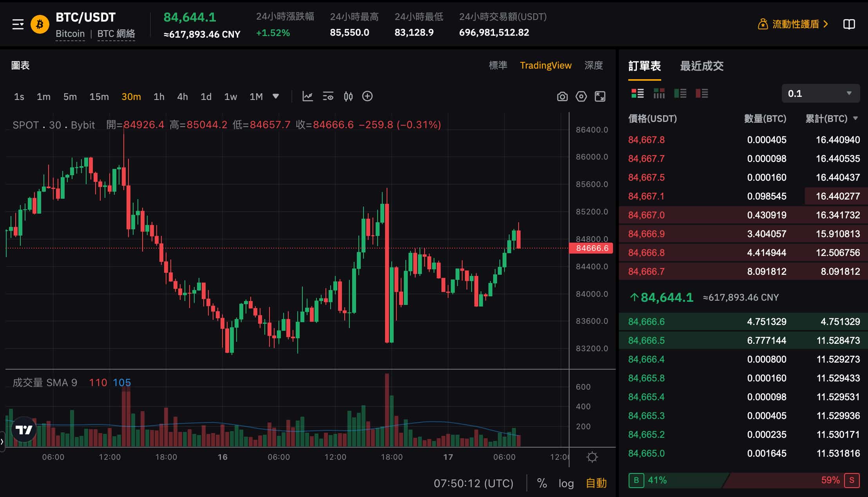The image size is (868, 497).
Task: Switch to the TradingView chart tab
Action: [546, 65]
